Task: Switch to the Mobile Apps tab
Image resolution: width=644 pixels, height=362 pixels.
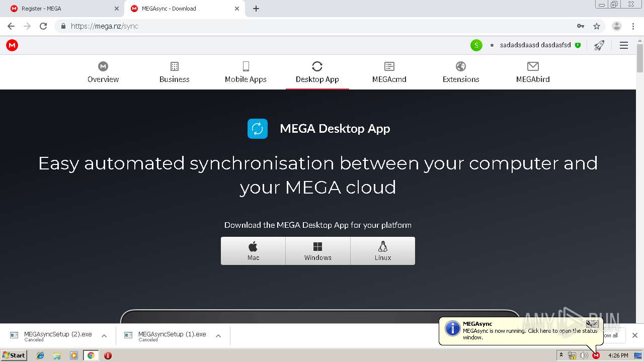Action: (246, 72)
